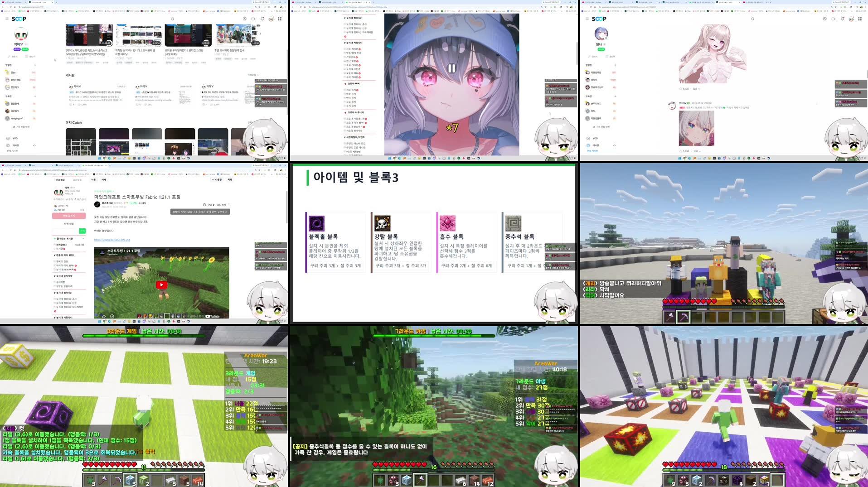Click 카페 글쓰기 pink button
Image resolution: width=868 pixels, height=487 pixels.
[x=69, y=216]
